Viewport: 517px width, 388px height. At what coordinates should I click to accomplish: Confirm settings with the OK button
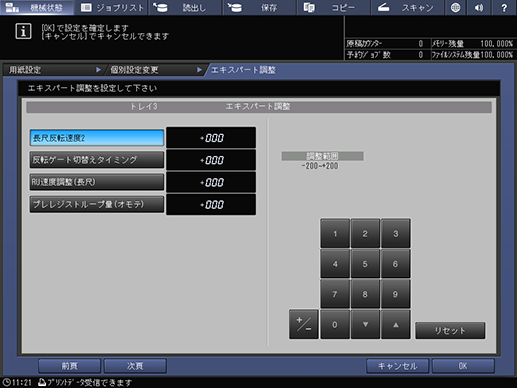[463, 366]
